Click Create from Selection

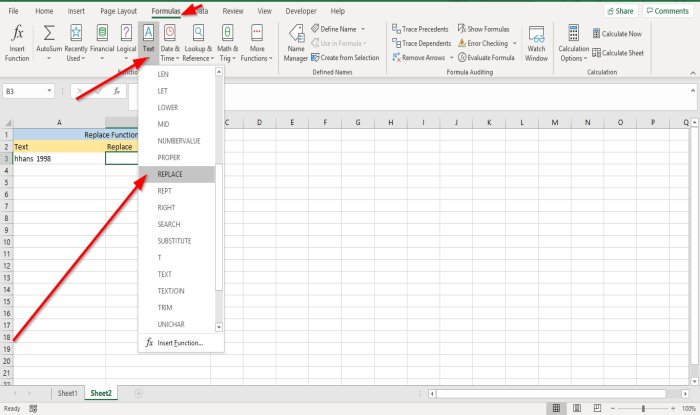point(345,58)
